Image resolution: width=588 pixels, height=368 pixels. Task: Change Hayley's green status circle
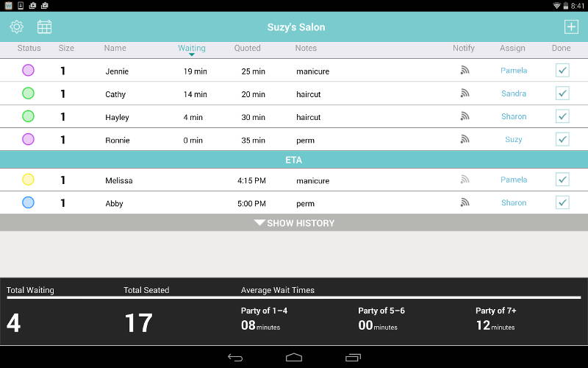[28, 116]
